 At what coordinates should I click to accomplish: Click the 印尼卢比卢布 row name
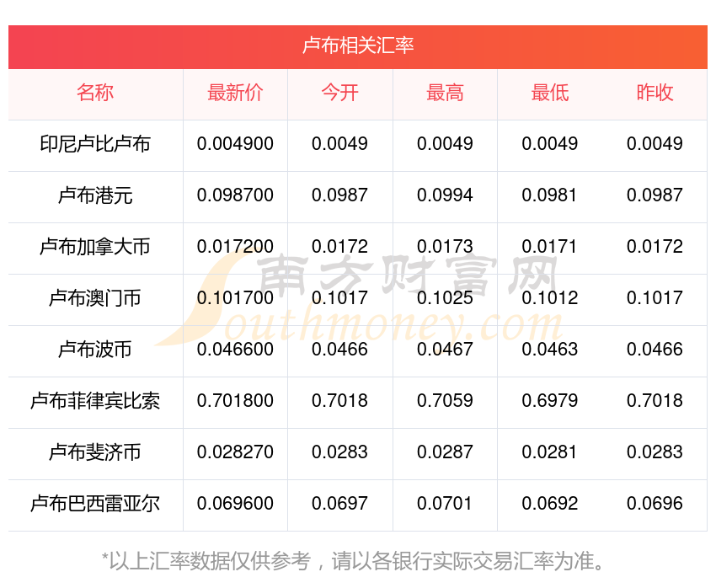[x=95, y=144]
